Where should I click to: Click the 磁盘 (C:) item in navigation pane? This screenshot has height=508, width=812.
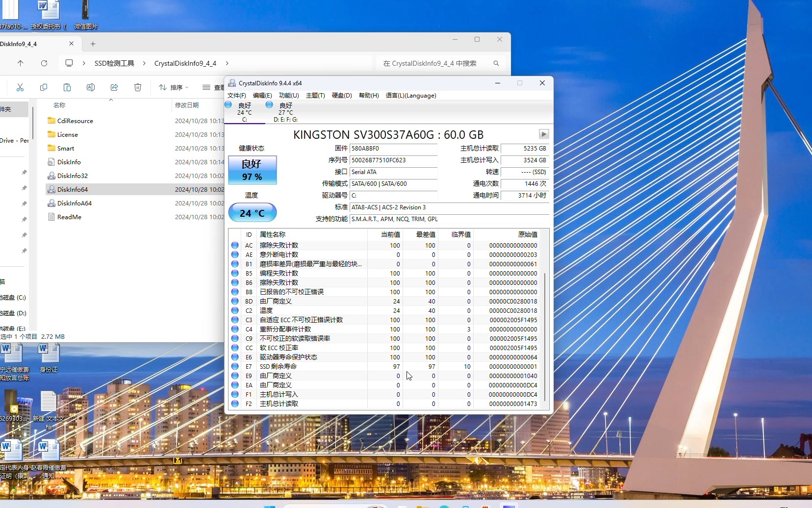tap(14, 297)
